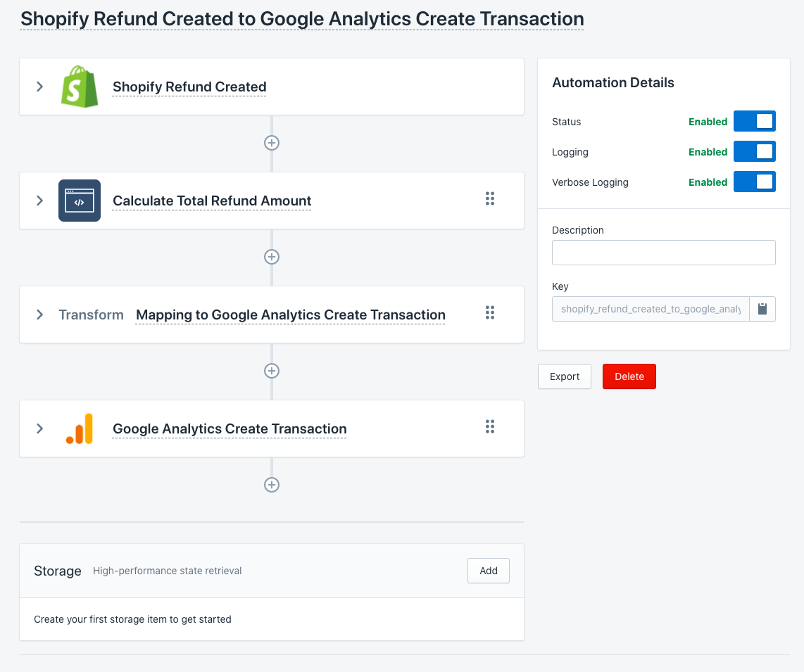This screenshot has width=804, height=672.
Task: Add step after Shopify Refund Created
Action: (272, 143)
